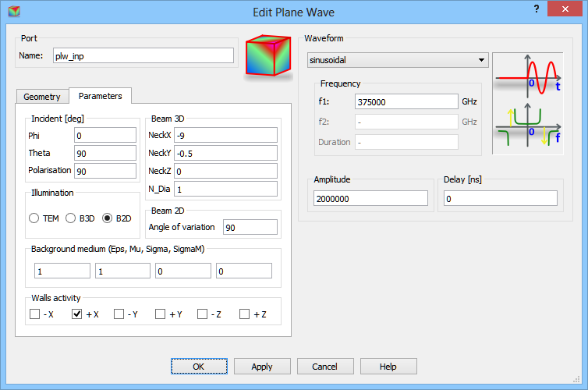Open the sinusoidal waveform dropdown
Viewport: 588px width, 390px height.
[x=398, y=61]
